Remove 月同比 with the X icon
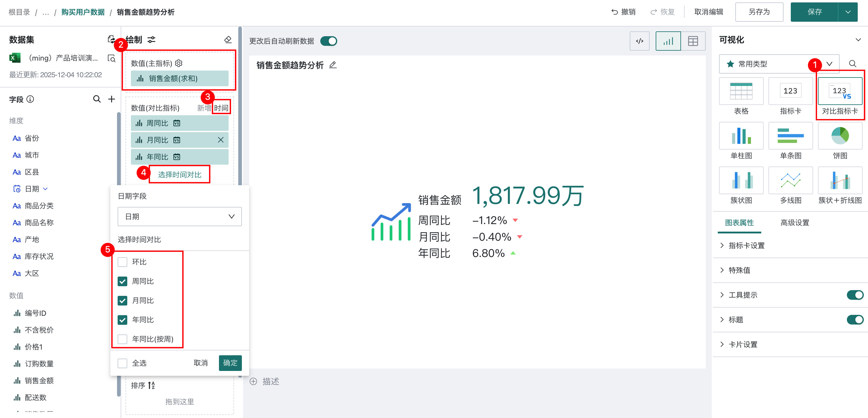Screen dimensions: 868x418 point(221,140)
